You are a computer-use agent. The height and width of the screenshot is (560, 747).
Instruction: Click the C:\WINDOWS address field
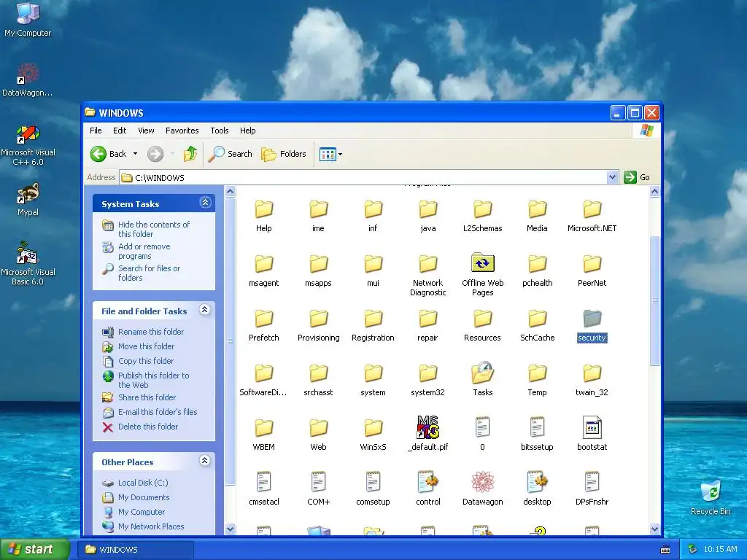(364, 177)
